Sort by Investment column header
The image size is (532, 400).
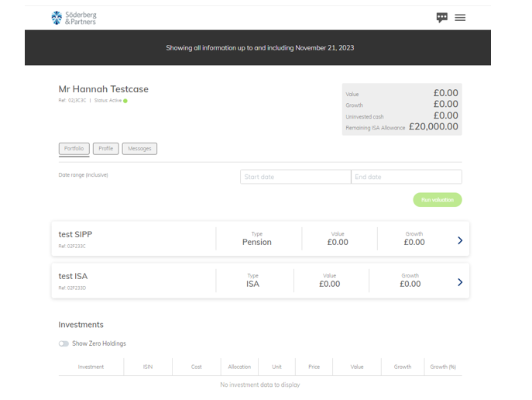[x=91, y=367]
